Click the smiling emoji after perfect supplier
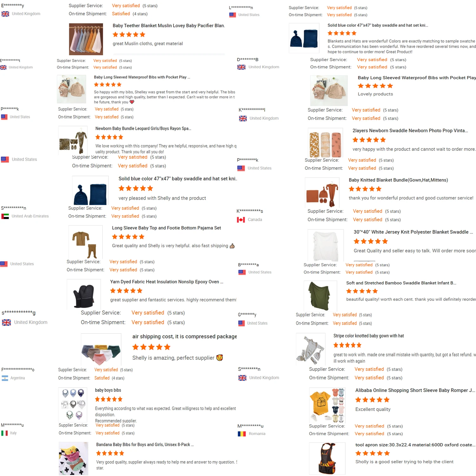Image resolution: width=476 pixels, height=476 pixels. [220, 358]
